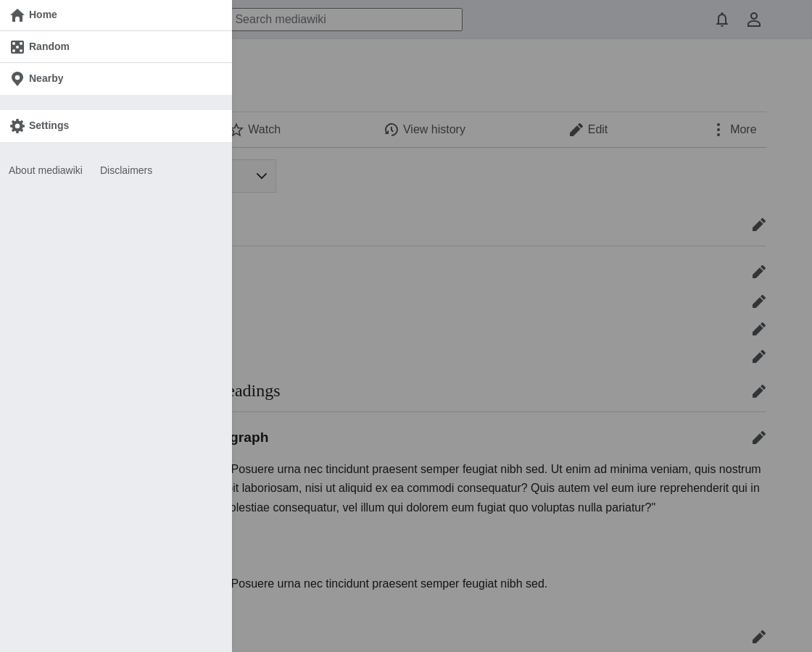Click the topmost section edit pencil
The height and width of the screenshot is (652, 812).
[758, 225]
